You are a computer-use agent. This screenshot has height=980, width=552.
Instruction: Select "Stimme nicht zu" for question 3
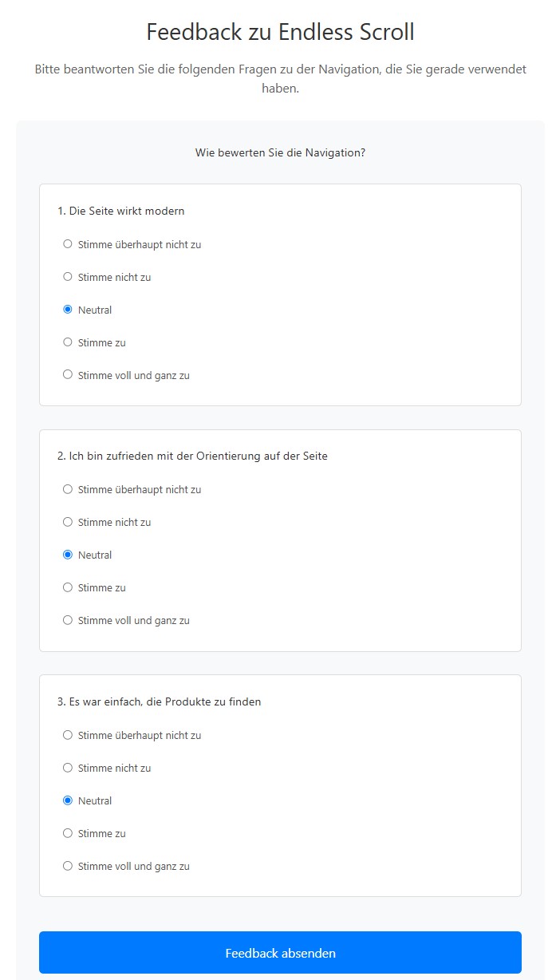[x=68, y=768]
